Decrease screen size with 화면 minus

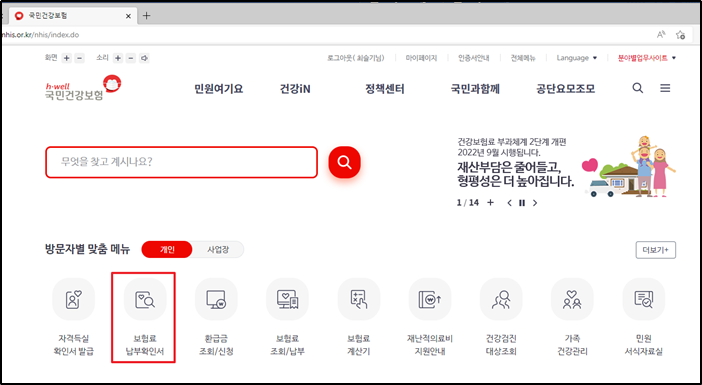80,58
